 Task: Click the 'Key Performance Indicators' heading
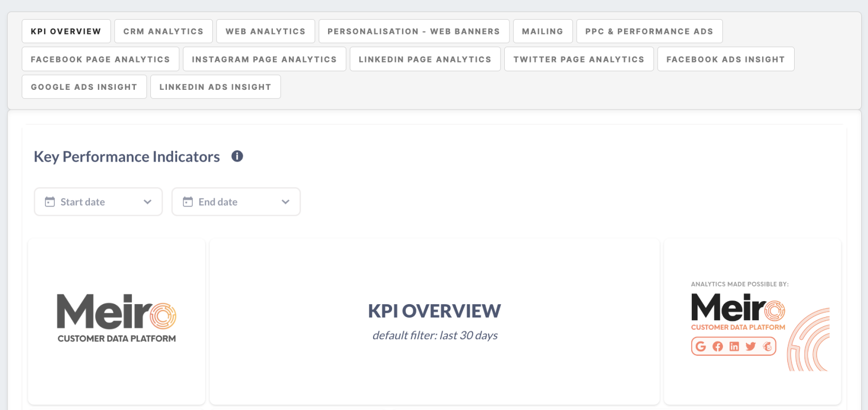tap(127, 156)
